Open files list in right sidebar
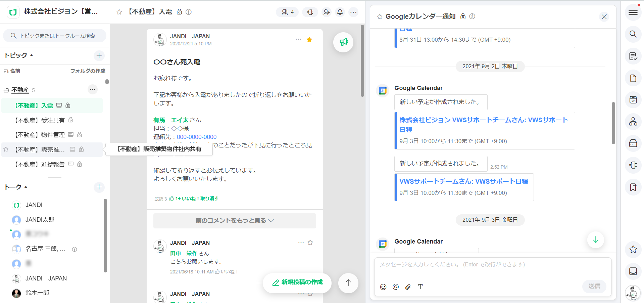This screenshot has width=644, height=303. click(633, 78)
